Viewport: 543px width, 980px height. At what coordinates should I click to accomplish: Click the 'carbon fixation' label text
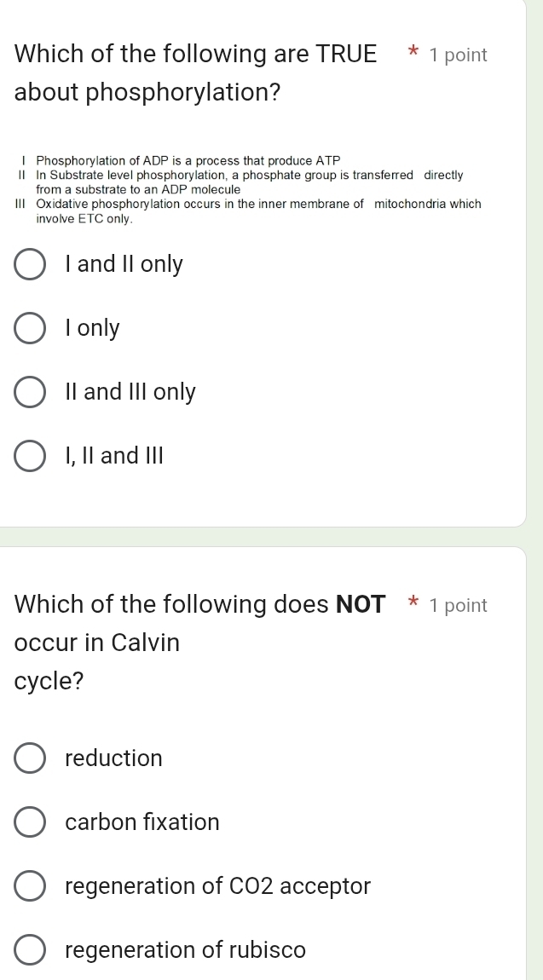click(142, 821)
